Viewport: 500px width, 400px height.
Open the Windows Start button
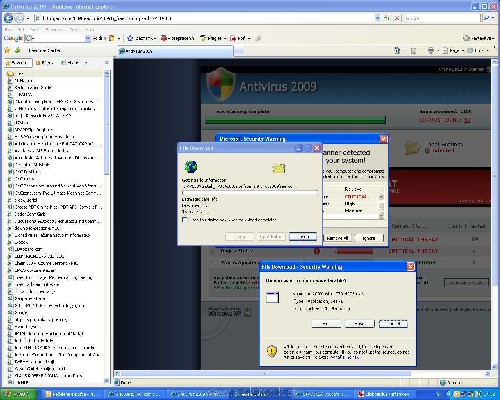[18, 394]
